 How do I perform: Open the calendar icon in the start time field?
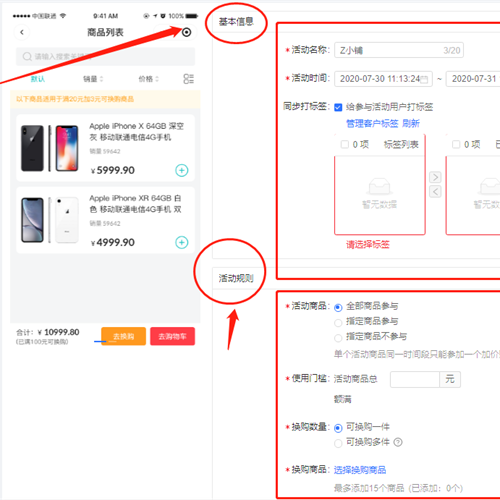click(424, 79)
